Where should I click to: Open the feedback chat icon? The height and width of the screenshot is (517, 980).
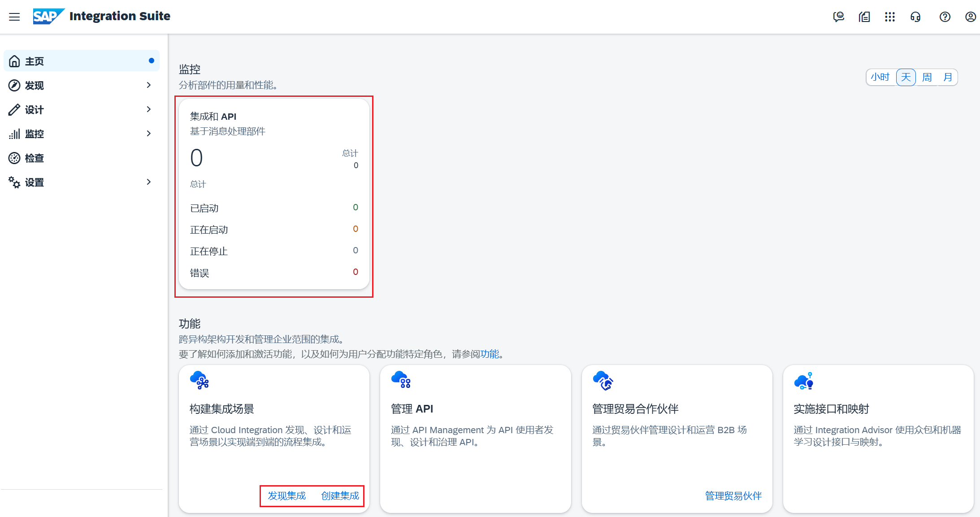pos(838,17)
